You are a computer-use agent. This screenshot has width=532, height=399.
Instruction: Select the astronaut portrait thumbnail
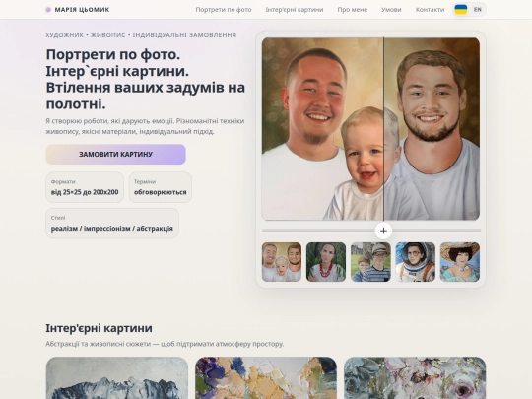[x=416, y=262]
